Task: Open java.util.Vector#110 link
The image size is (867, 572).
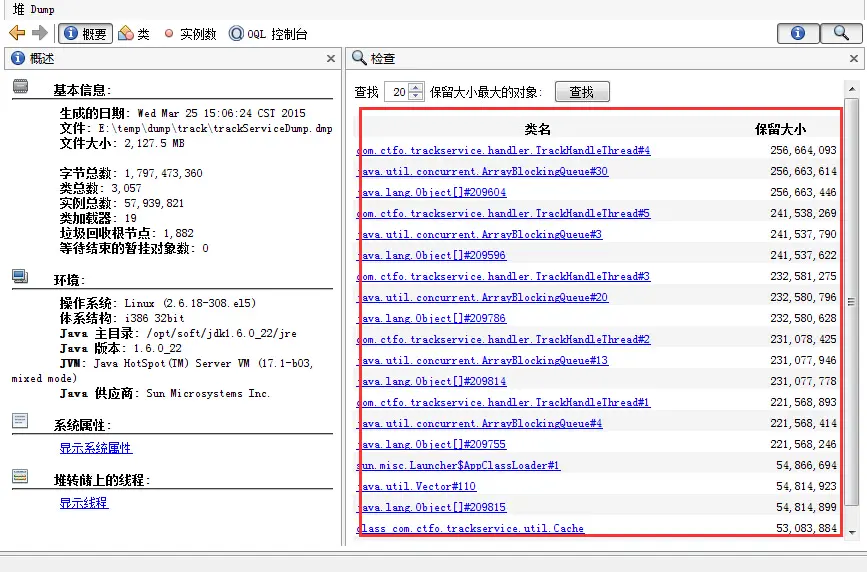Action: [x=416, y=487]
